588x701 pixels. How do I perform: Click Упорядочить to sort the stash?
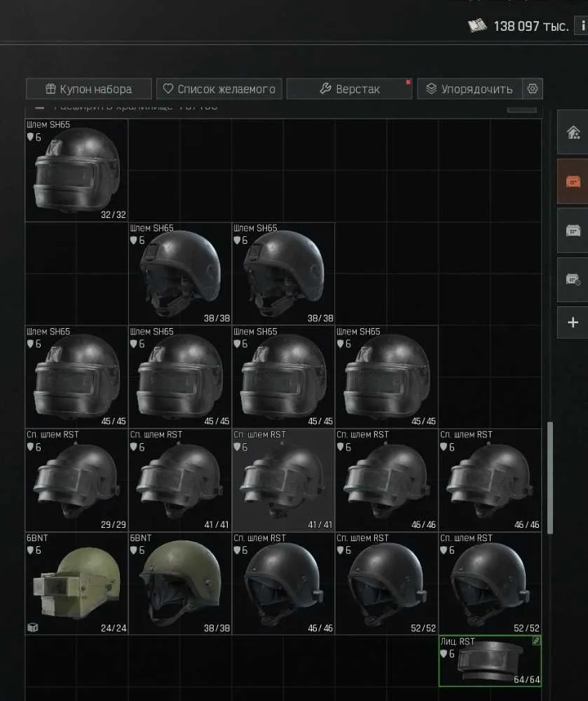tap(470, 89)
